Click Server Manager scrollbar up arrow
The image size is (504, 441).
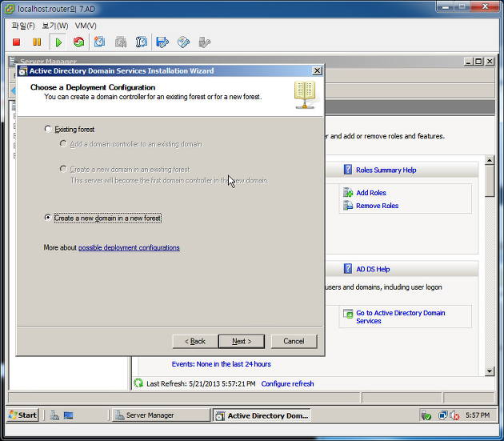click(x=490, y=160)
